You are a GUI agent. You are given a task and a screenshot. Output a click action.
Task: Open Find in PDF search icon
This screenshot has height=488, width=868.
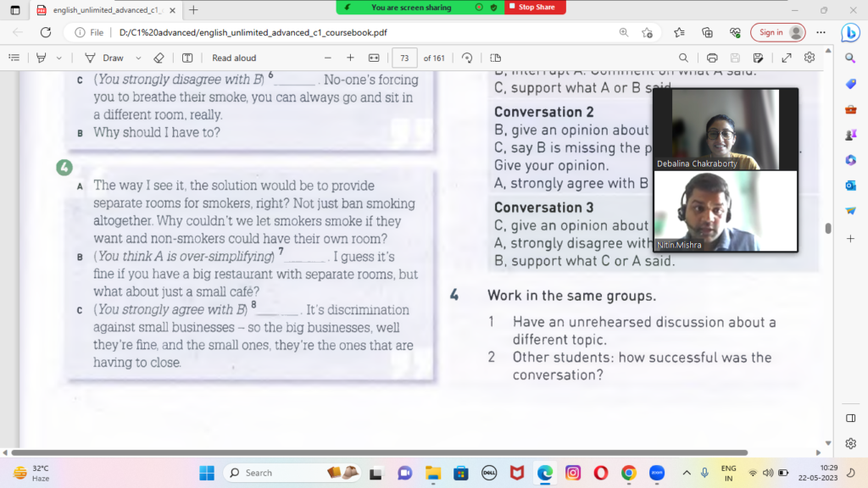tap(683, 58)
